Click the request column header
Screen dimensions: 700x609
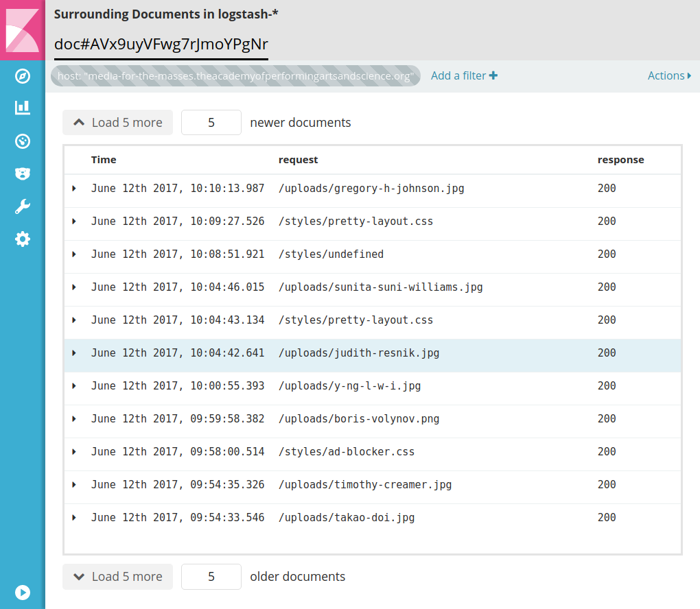tap(298, 159)
